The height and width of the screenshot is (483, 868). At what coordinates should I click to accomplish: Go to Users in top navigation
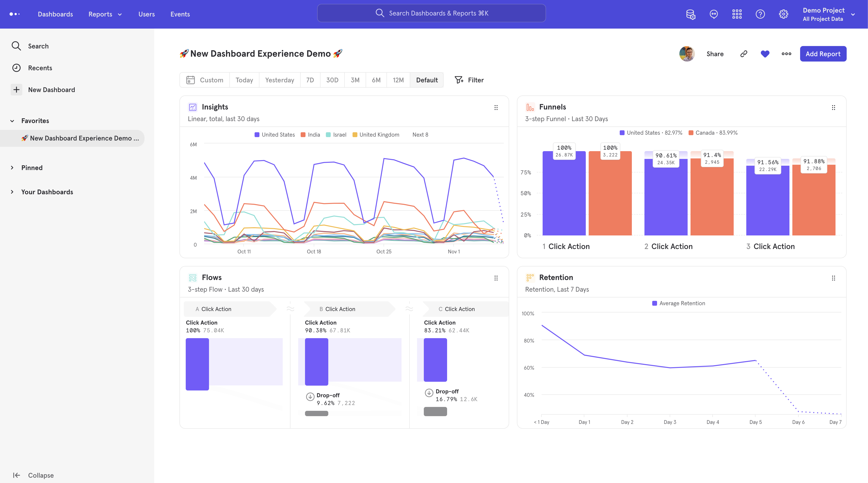point(147,14)
